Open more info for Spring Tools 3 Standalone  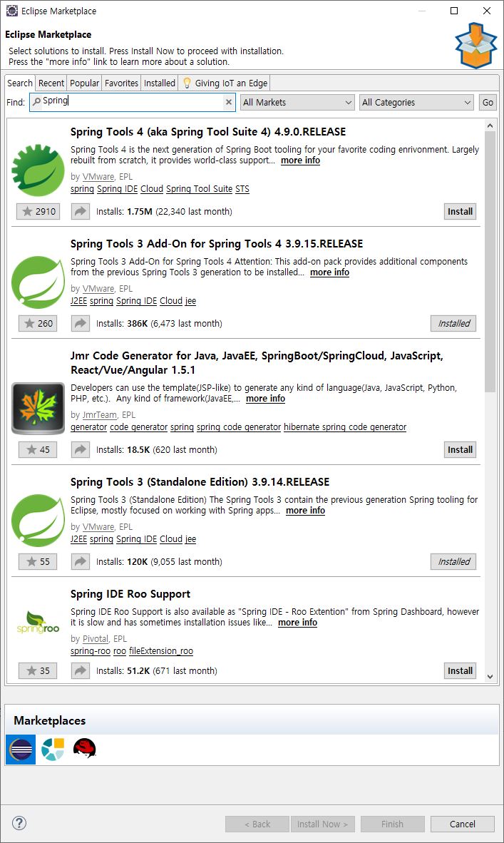coord(305,510)
